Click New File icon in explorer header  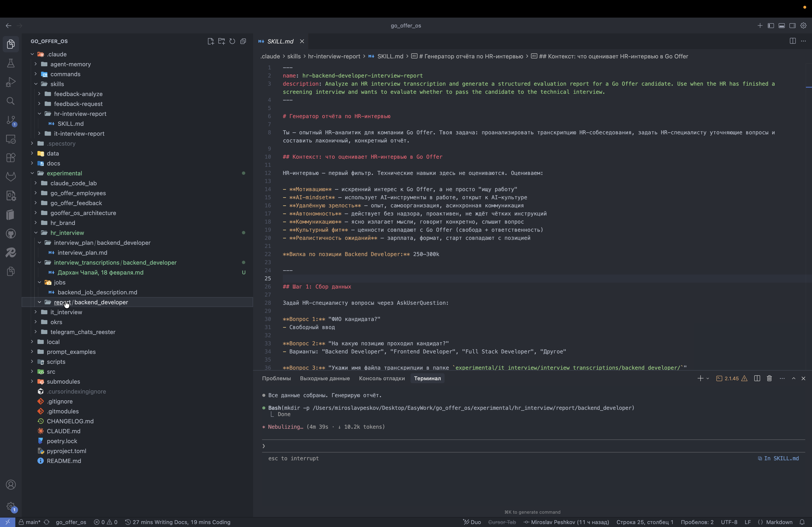click(210, 41)
